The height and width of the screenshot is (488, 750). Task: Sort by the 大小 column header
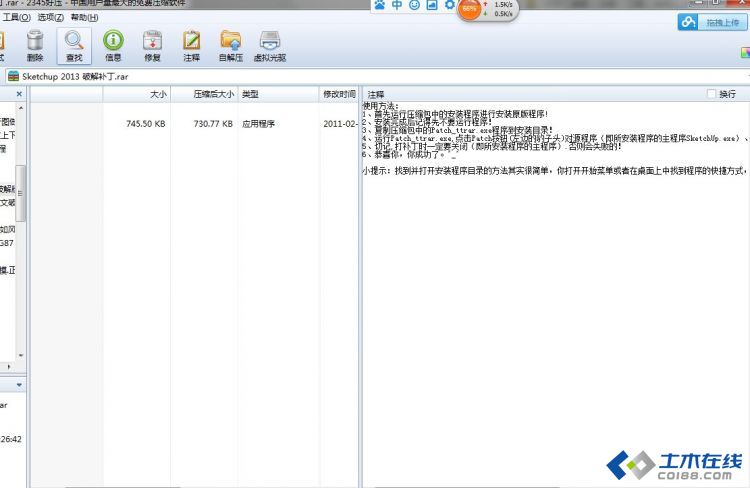pos(137,94)
